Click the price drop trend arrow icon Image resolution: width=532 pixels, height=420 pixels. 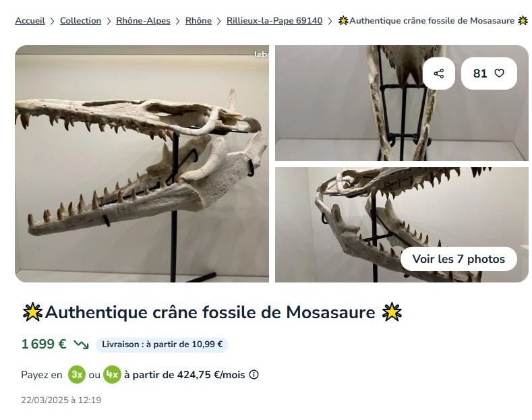81,344
